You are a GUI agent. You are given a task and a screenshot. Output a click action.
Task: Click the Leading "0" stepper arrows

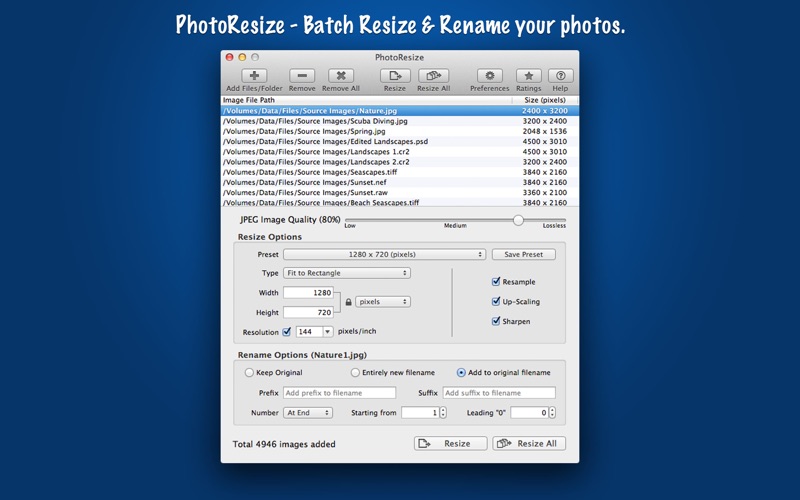[552, 413]
